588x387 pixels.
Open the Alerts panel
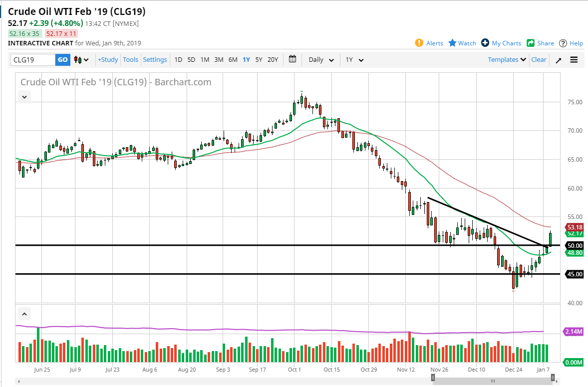pos(429,43)
